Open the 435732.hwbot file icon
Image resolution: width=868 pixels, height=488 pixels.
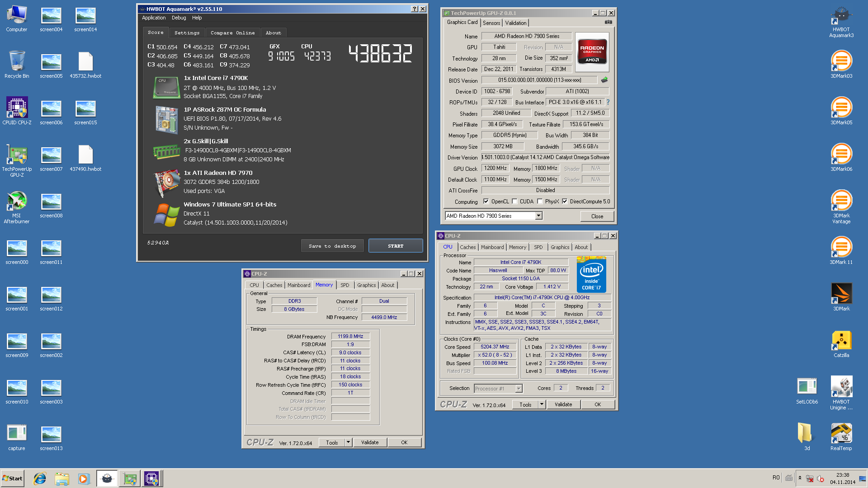click(85, 65)
